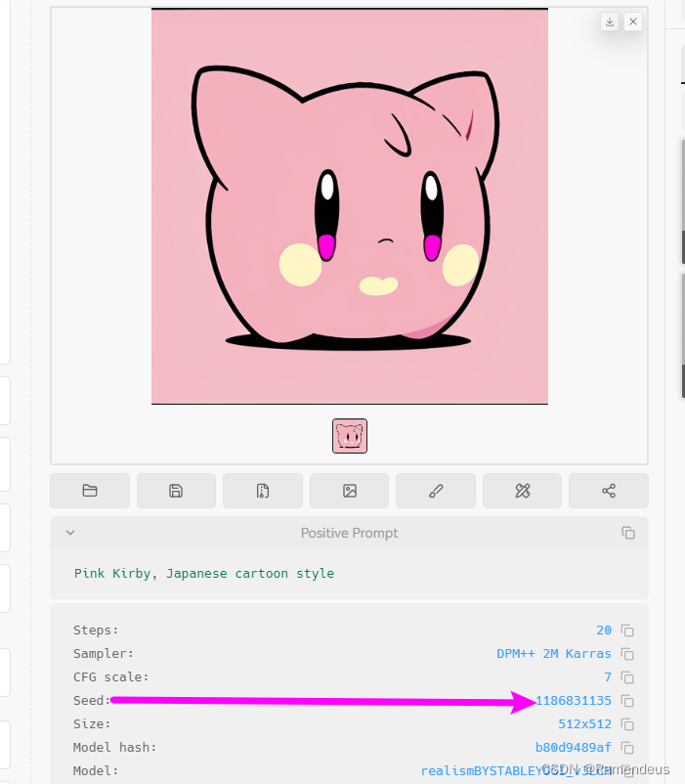The image size is (685, 784).
Task: Click the Model hash label
Action: 115,748
